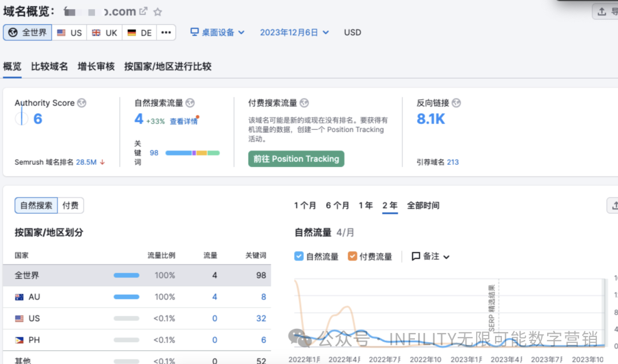Viewport: 618px width, 364px height.
Task: Click the US flag in country table
Action: tap(19, 318)
